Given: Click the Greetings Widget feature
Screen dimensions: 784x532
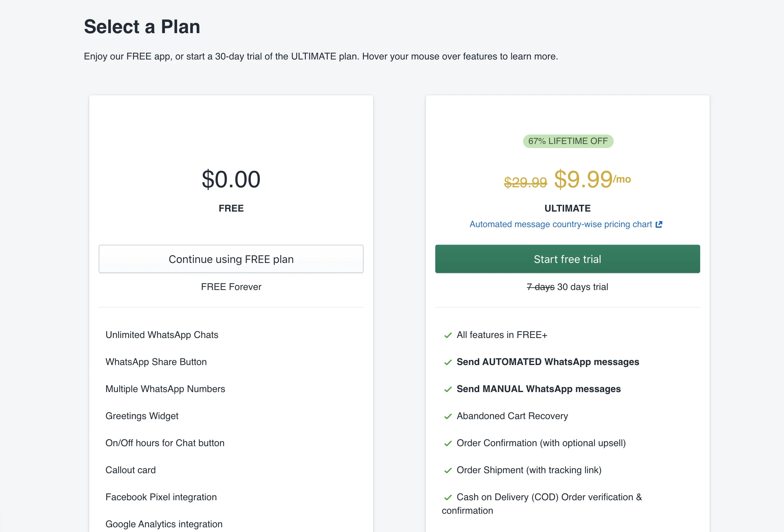Looking at the screenshot, I should point(142,416).
